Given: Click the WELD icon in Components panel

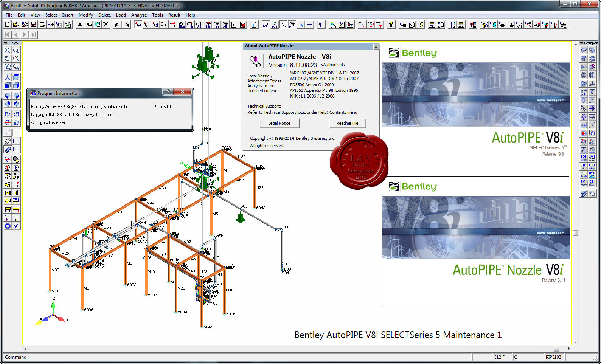Looking at the screenshot, I should click(x=592, y=166).
